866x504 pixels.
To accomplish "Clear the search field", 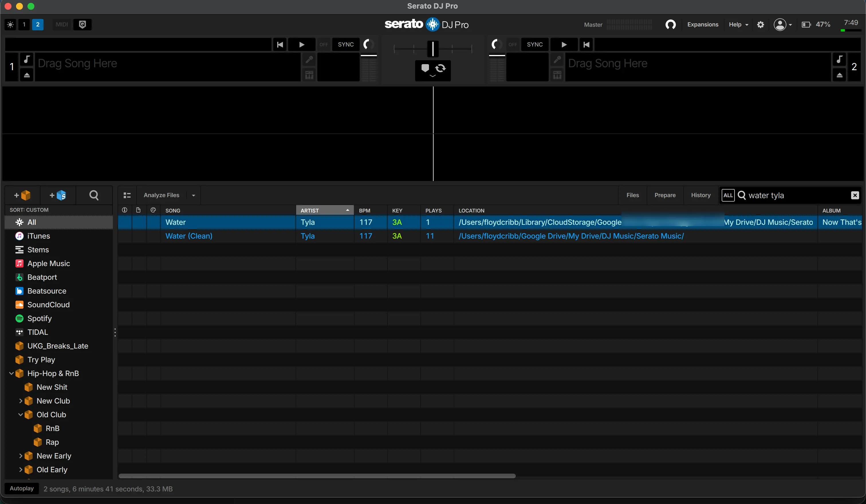I will pyautogui.click(x=855, y=195).
